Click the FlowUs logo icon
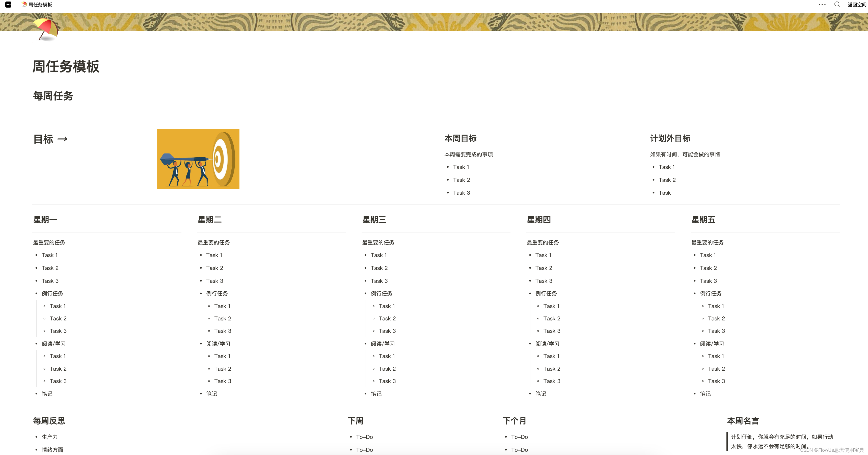Viewport: 868px width, 455px height. point(8,5)
